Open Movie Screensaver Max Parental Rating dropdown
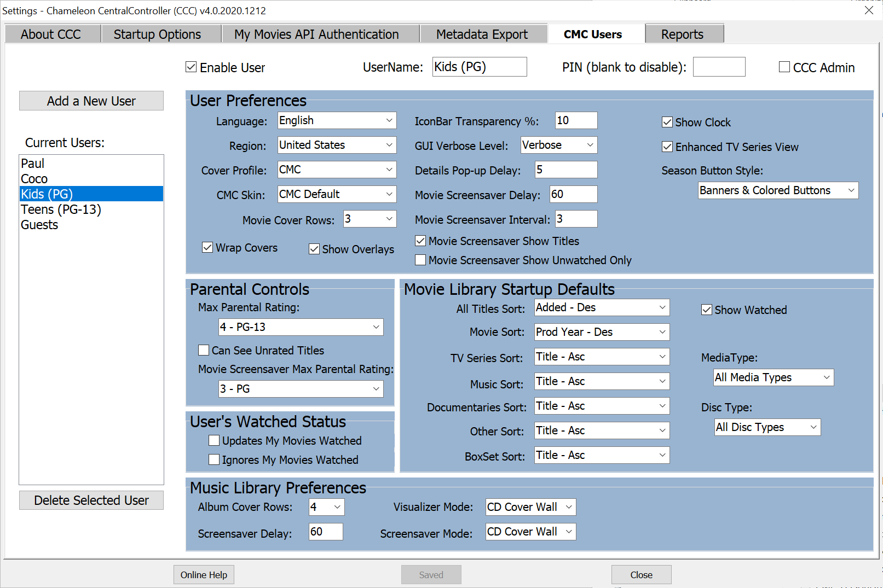 (301, 389)
